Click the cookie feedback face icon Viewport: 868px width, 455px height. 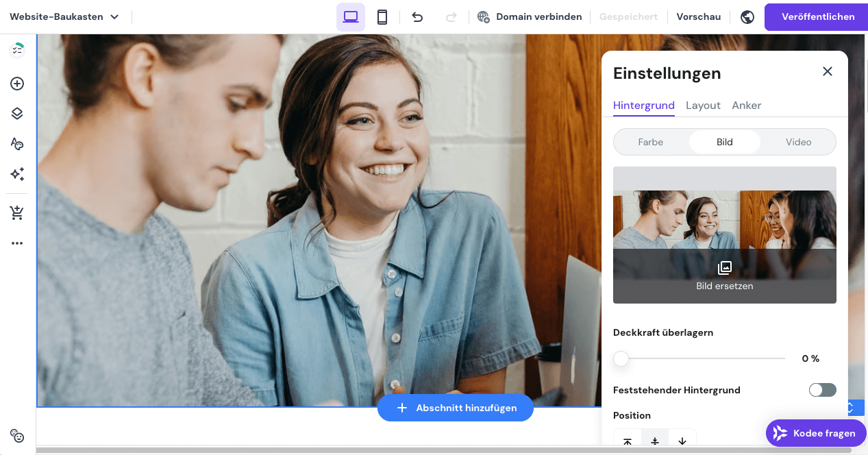pyautogui.click(x=17, y=436)
